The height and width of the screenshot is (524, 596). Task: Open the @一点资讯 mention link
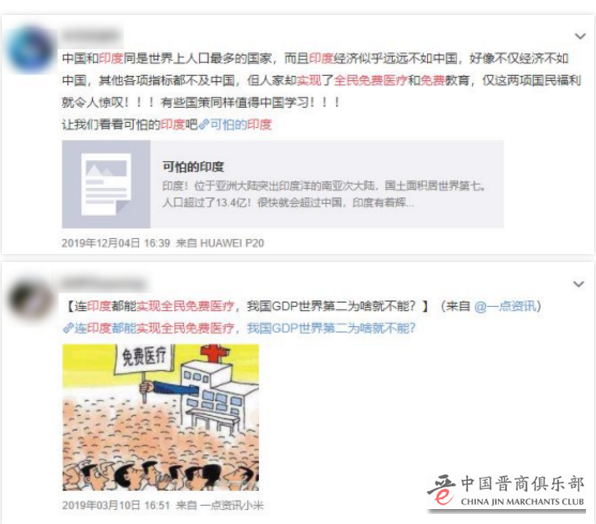[x=505, y=306]
